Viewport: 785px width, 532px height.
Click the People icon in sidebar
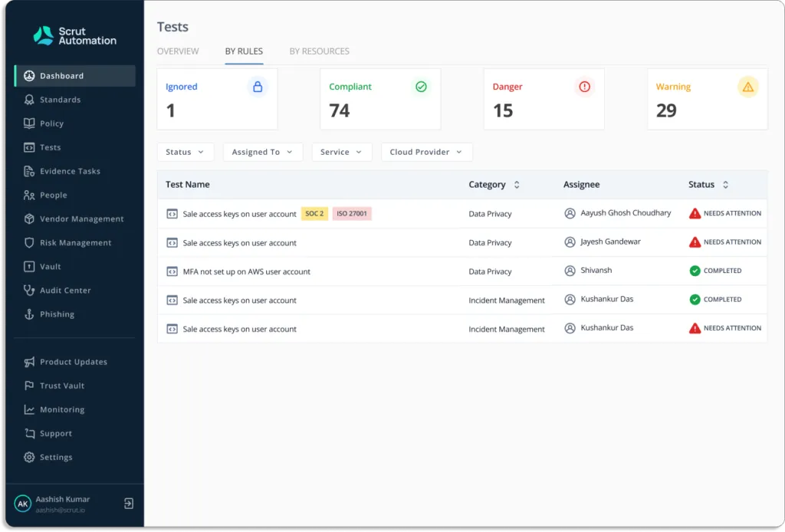(x=29, y=195)
